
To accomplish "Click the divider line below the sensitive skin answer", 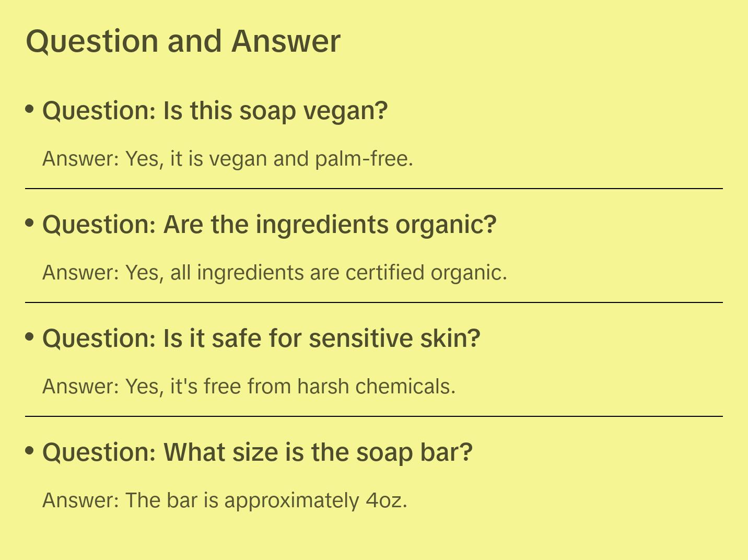I will (374, 416).
